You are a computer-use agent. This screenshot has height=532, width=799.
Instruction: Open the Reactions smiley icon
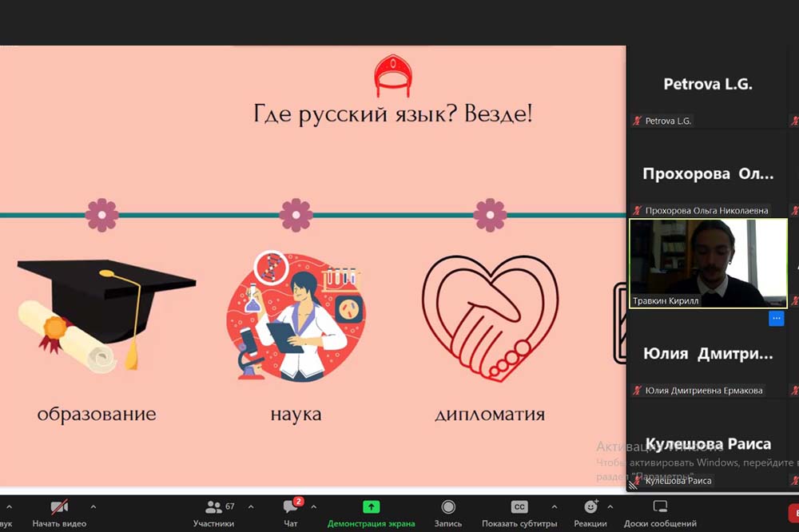[x=590, y=506]
